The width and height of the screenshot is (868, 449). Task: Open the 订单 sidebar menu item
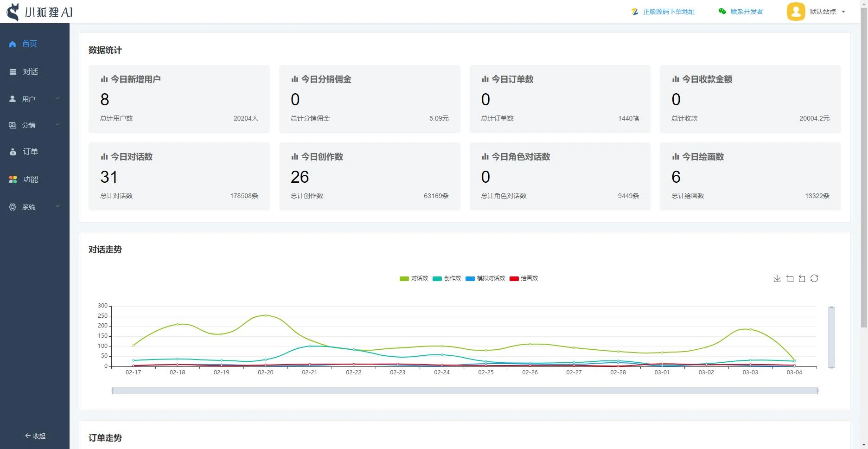30,152
